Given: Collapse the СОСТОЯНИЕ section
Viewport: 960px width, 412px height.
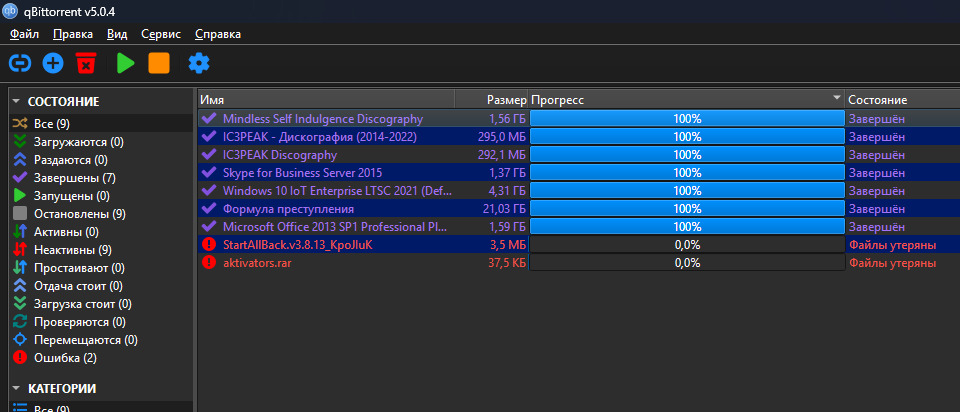Looking at the screenshot, I should [17, 101].
